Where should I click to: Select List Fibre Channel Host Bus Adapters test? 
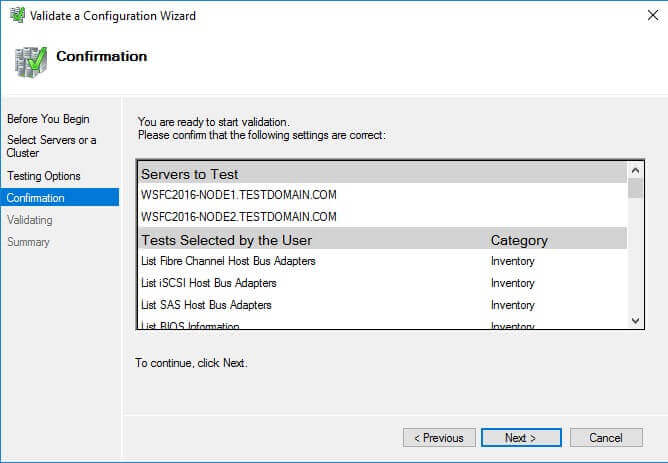228,261
